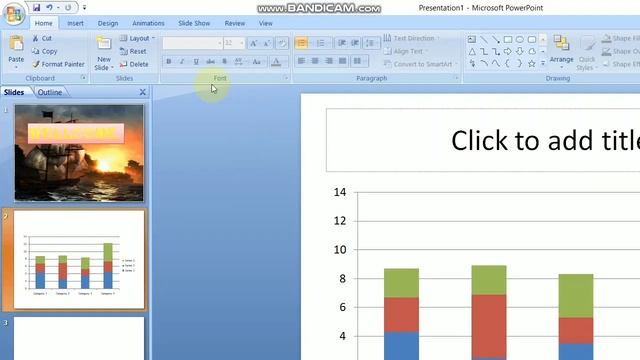Select the Text Box shape
The width and height of the screenshot is (640, 360).
coord(472,40)
